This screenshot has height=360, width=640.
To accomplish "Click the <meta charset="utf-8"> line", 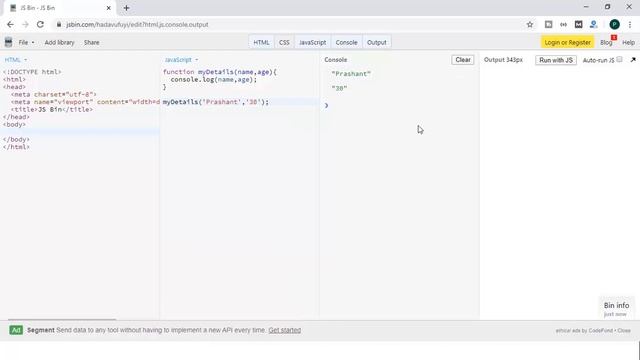I will tap(53, 94).
